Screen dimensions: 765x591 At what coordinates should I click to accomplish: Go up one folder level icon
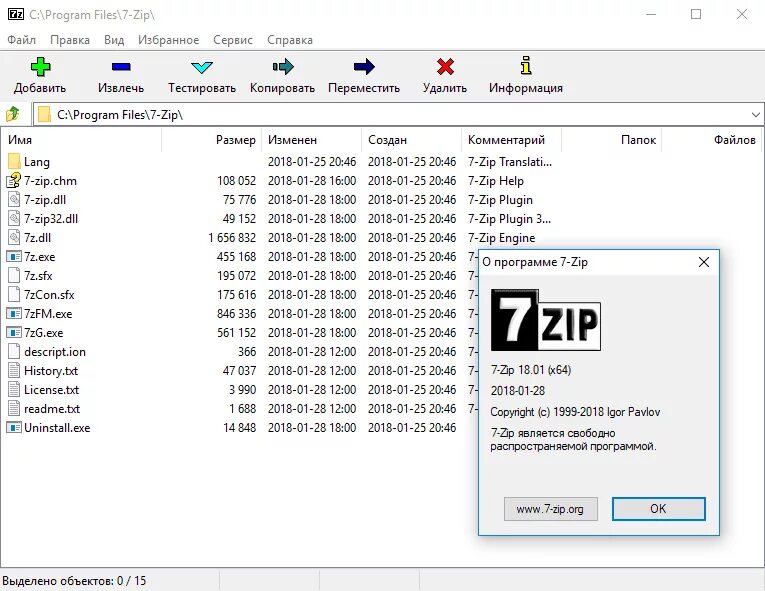coord(13,114)
